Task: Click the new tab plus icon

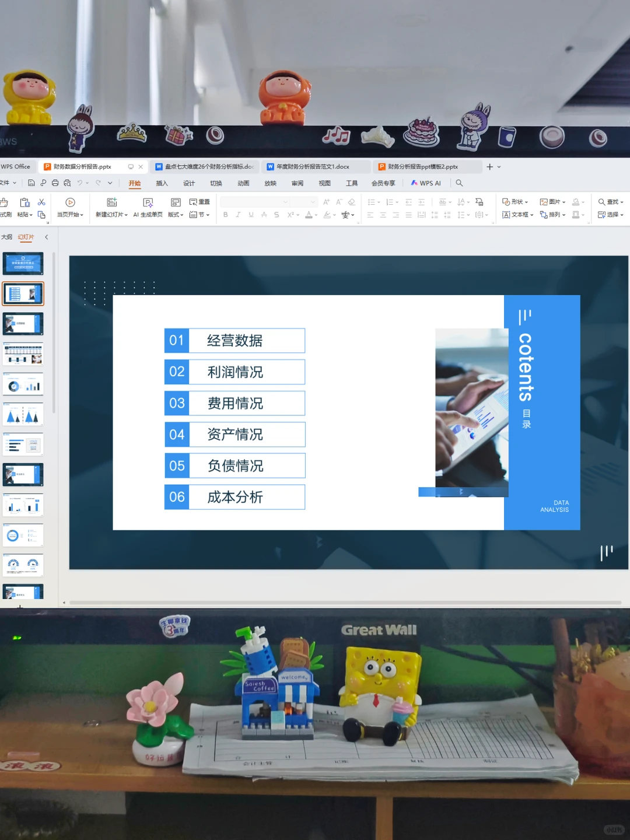Action: point(489,167)
